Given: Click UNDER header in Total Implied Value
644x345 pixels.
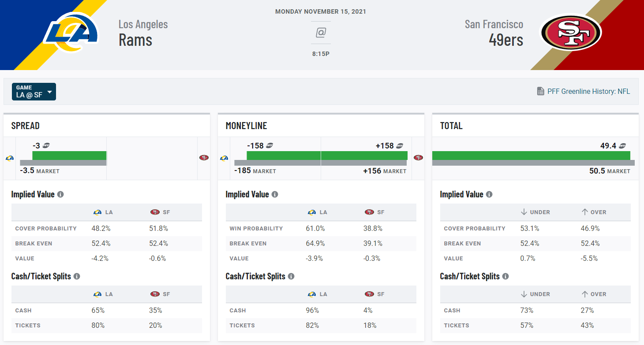Looking at the screenshot, I should [x=535, y=212].
